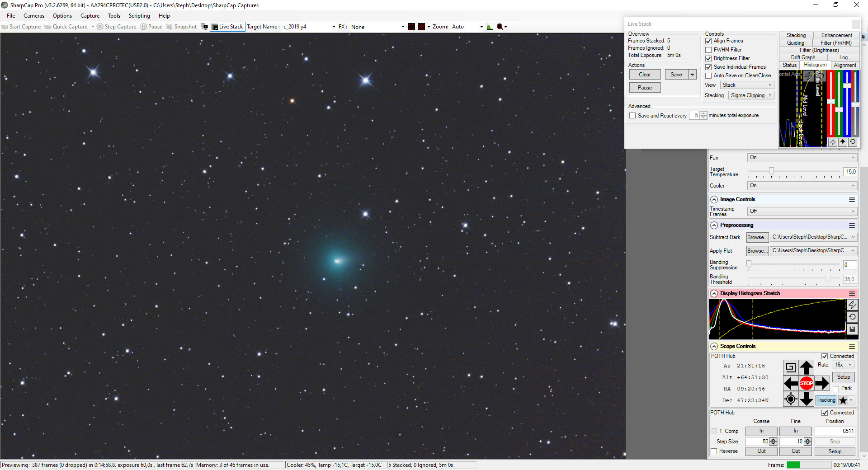The image size is (868, 470).
Task: Click the colour balance star icon below RGB sliders
Action: (x=843, y=142)
